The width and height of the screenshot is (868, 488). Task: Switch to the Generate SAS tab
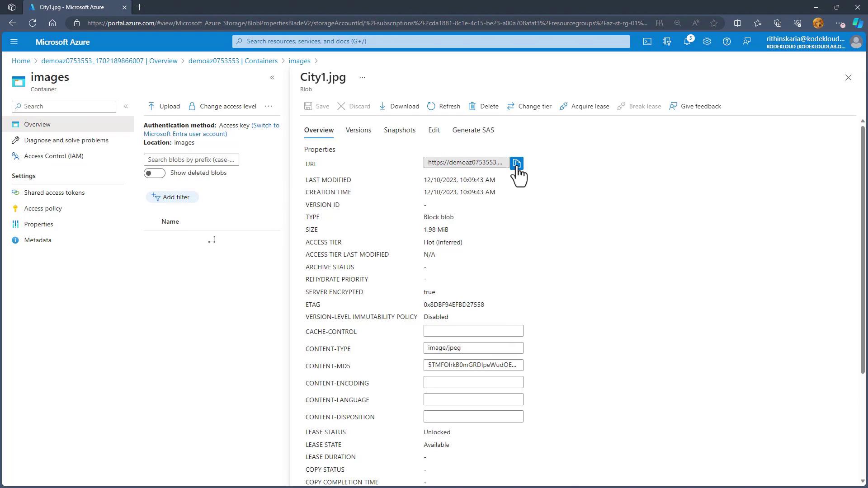(x=473, y=130)
